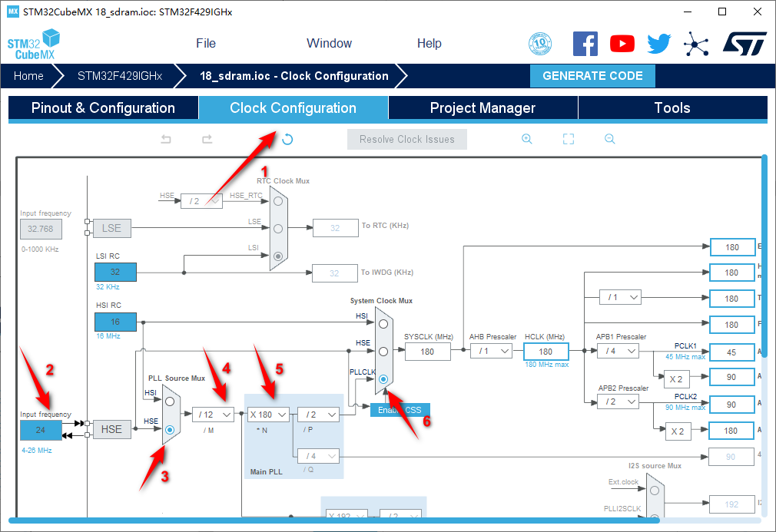The width and height of the screenshot is (776, 532).
Task: Click the Home breadcrumb
Action: pyautogui.click(x=28, y=76)
